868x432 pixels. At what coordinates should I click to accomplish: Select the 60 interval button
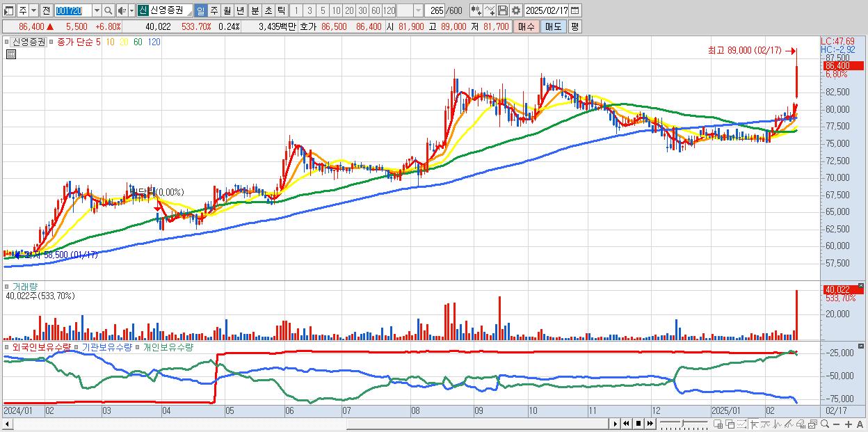pos(376,10)
